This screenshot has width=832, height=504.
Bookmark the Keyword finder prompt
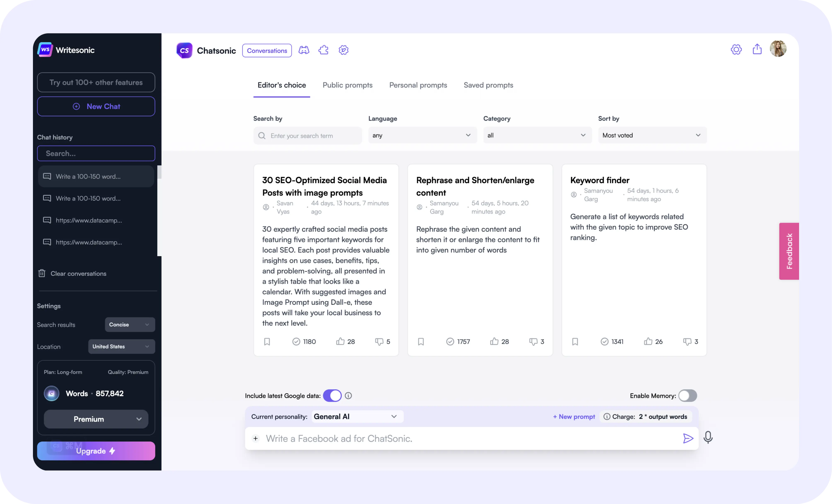575,341
